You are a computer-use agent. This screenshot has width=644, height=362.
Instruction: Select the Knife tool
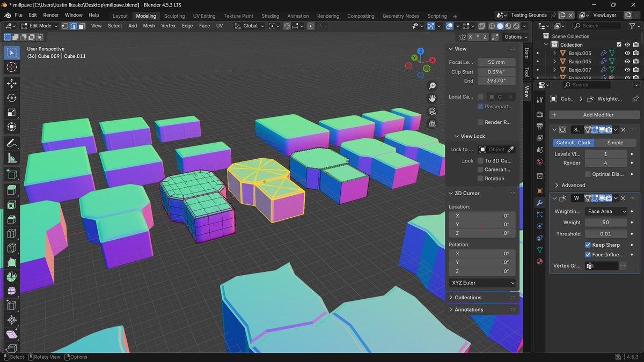(x=12, y=248)
